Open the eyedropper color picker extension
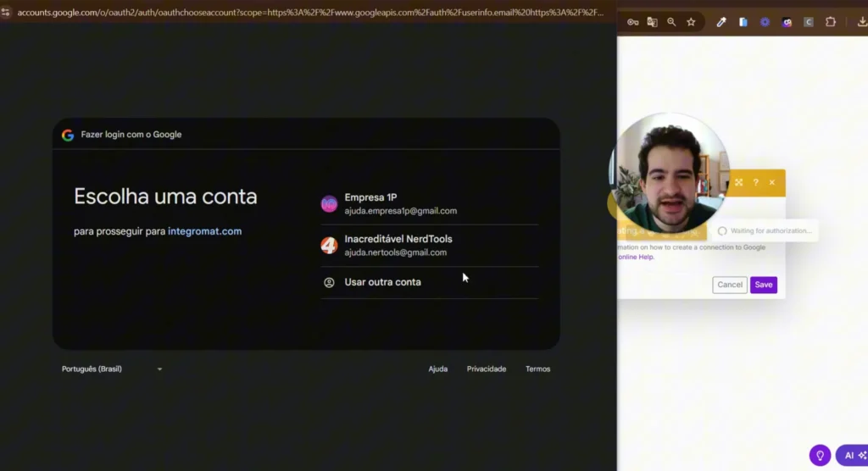The image size is (868, 471). [721, 22]
